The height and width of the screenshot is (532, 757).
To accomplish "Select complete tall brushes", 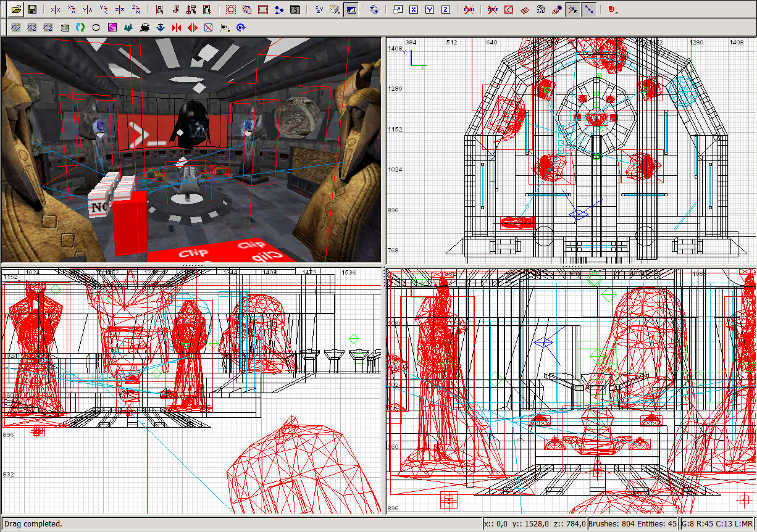I will pyautogui.click(x=160, y=9).
